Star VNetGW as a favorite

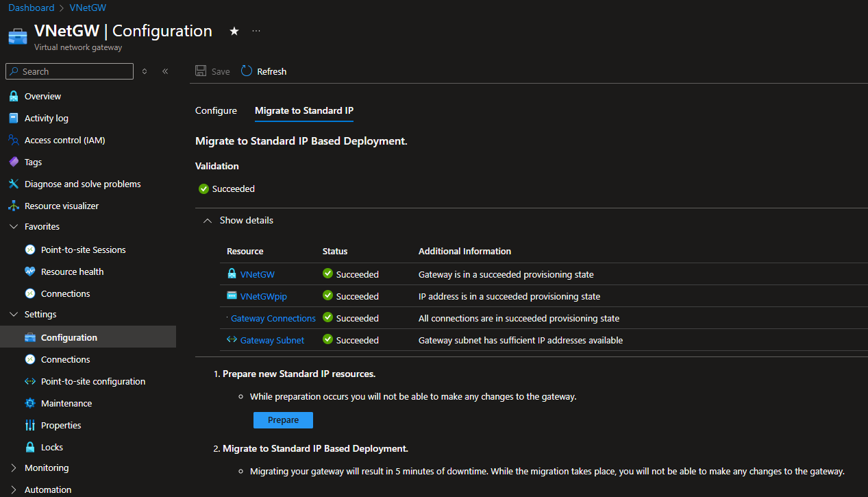point(234,31)
